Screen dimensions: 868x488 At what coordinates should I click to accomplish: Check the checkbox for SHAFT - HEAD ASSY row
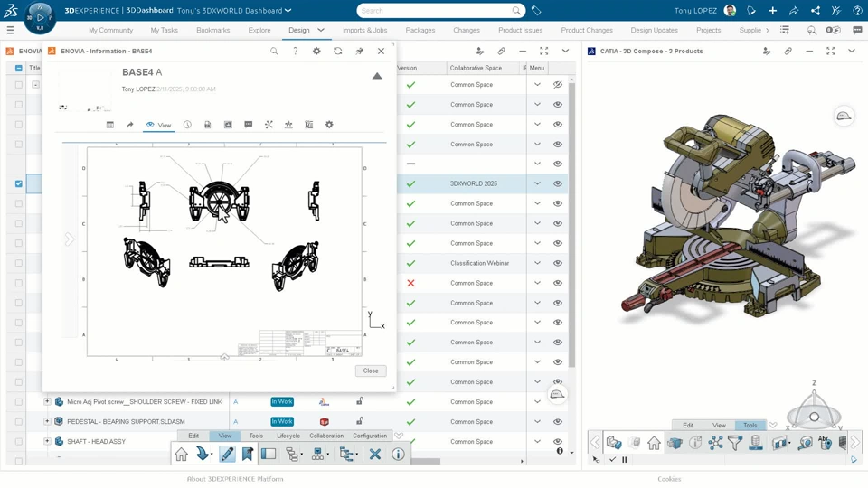(x=19, y=442)
